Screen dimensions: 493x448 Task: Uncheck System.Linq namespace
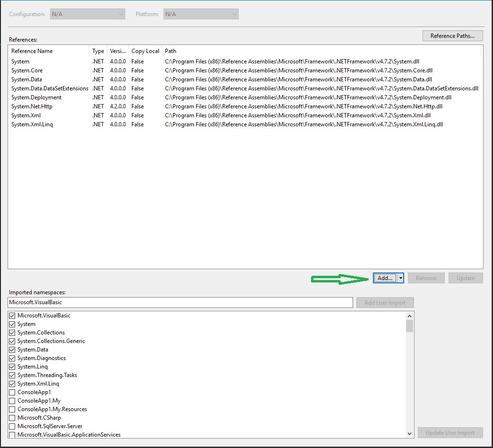tap(12, 367)
